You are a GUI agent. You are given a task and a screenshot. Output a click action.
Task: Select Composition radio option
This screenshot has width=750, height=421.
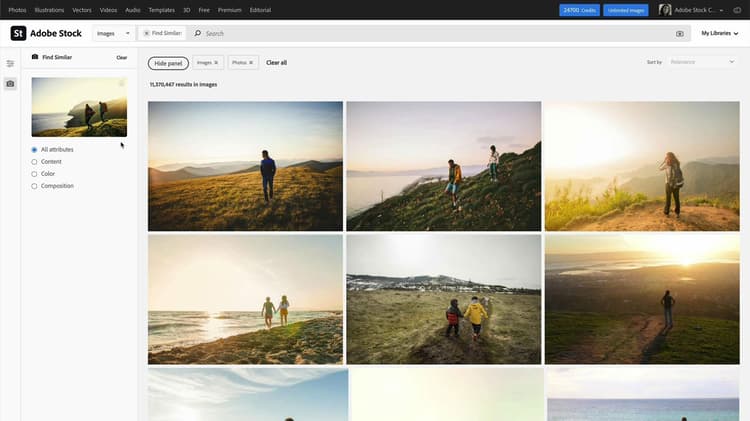[34, 186]
